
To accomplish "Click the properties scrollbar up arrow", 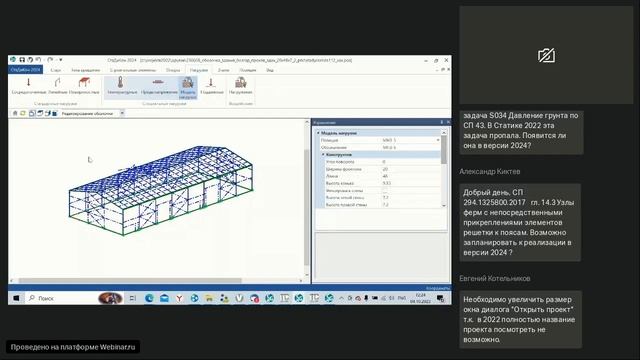I will [444, 133].
